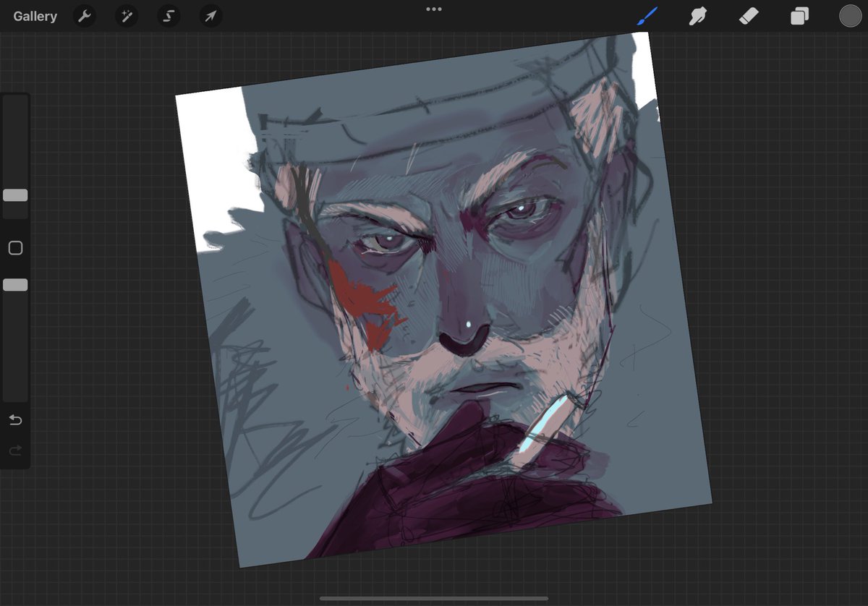Viewport: 868px width, 606px height.
Task: Redo using the grayed forward arrow
Action: [15, 451]
